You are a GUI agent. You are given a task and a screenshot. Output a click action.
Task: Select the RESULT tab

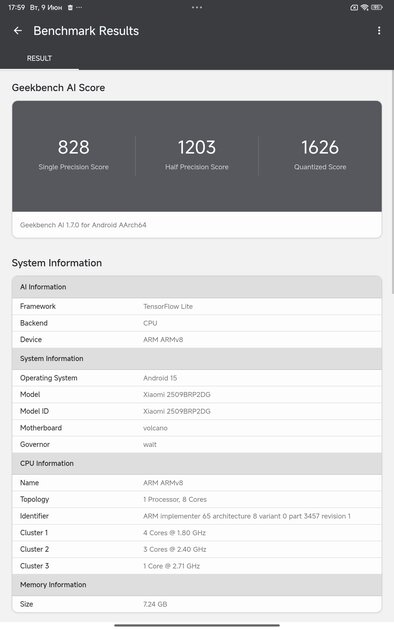coord(39,58)
